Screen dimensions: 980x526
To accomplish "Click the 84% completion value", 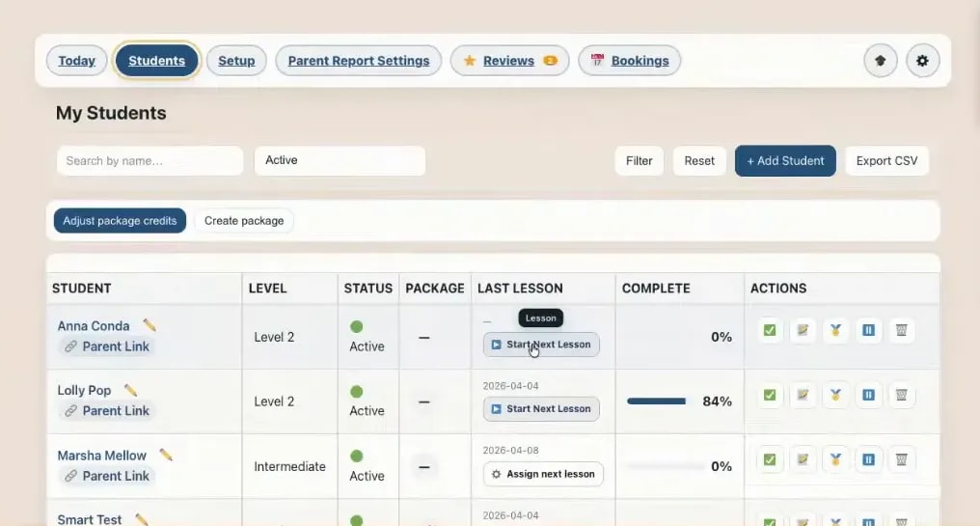I will coord(717,401).
